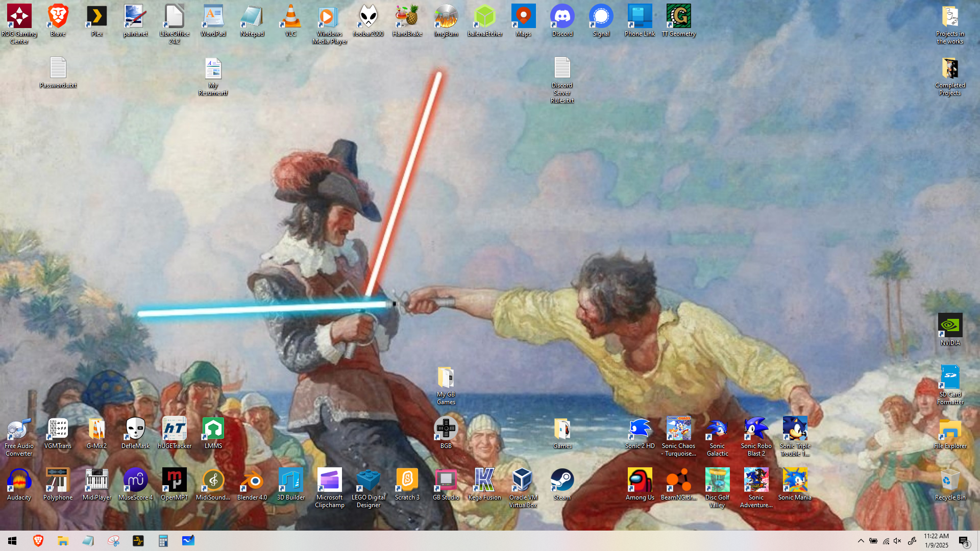Open Audacity desktop icon

click(19, 484)
